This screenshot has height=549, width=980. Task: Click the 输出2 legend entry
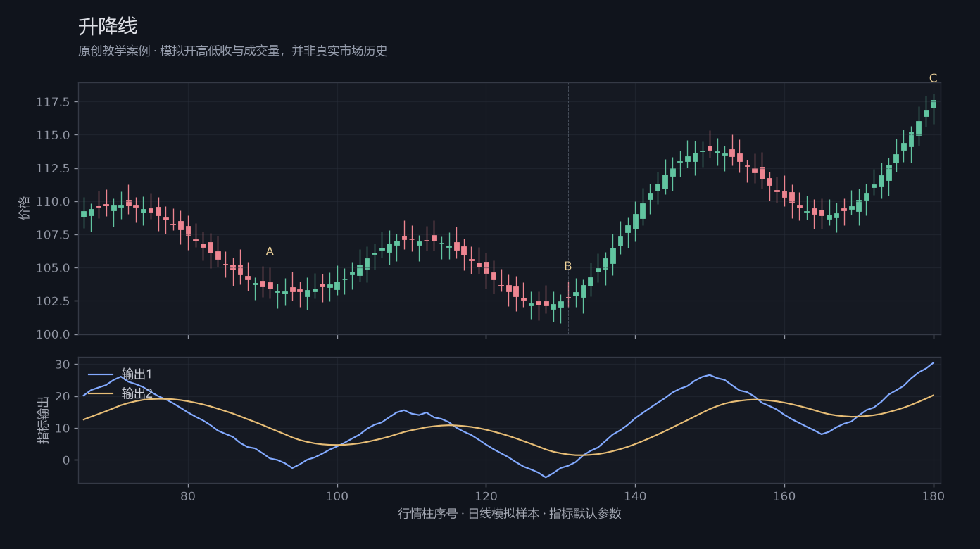pos(137,393)
